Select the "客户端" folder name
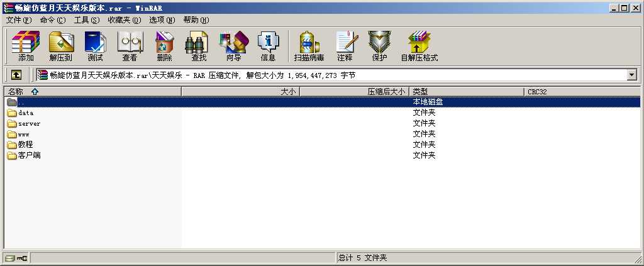Image resolution: width=644 pixels, height=266 pixels. coord(29,155)
